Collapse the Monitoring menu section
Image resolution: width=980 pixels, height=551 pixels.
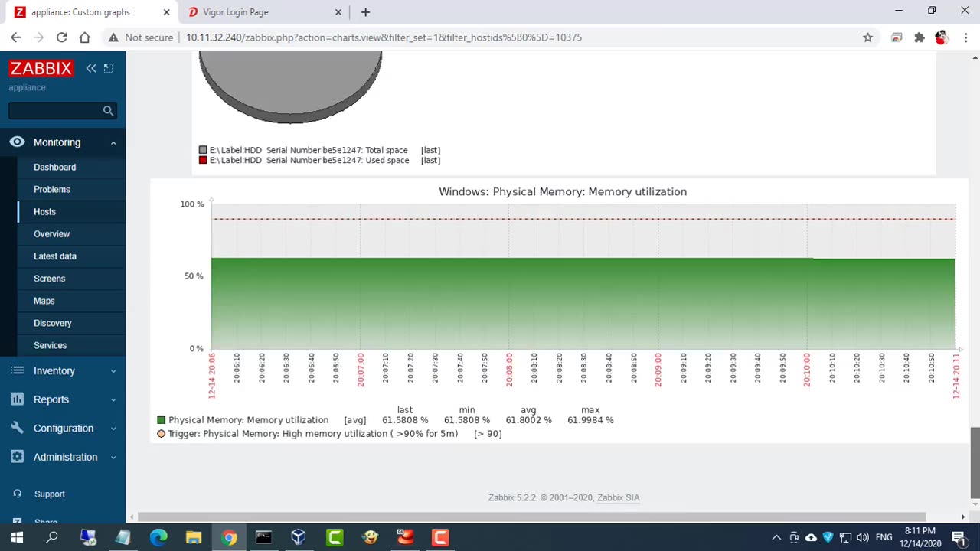63,142
